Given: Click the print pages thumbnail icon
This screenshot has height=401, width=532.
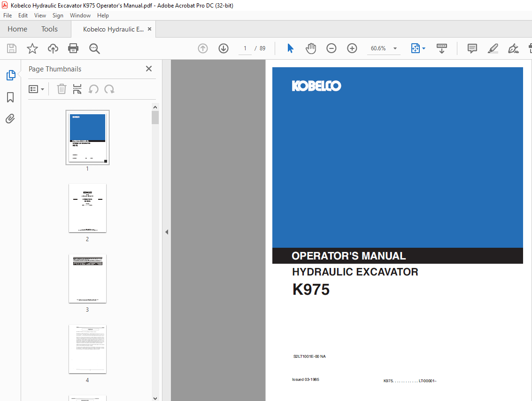Looking at the screenshot, I should click(77, 89).
